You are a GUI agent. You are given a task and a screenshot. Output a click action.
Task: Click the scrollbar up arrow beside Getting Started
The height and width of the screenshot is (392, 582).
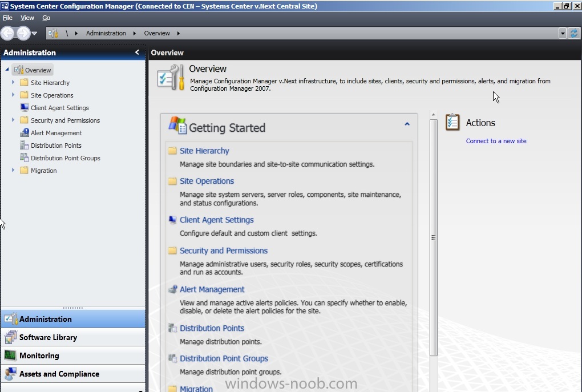[433, 115]
